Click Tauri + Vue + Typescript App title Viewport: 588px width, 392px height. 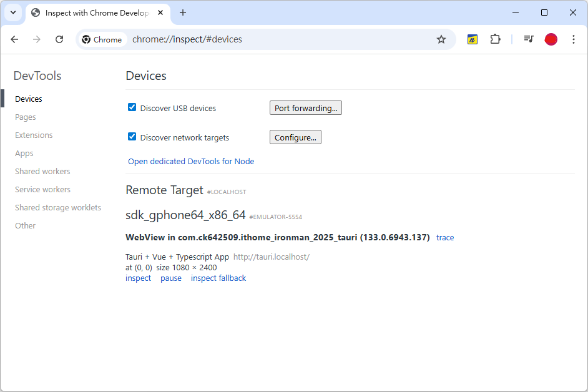click(177, 257)
